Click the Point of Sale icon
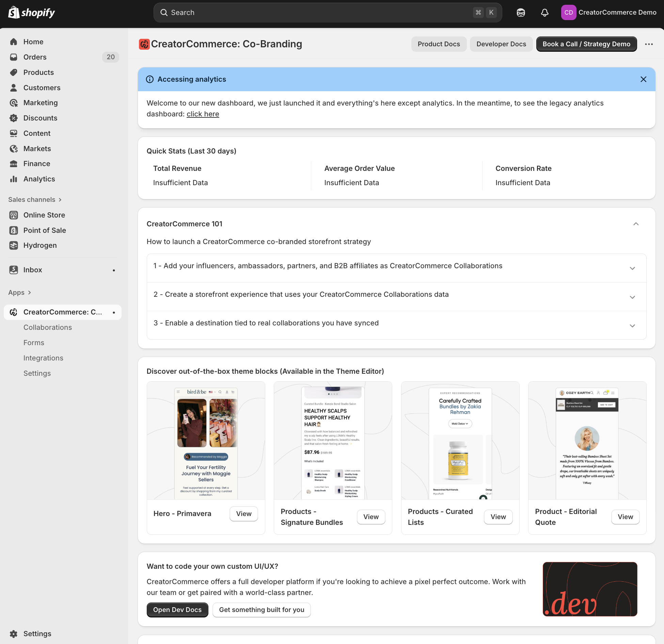The height and width of the screenshot is (644, 664). (14, 230)
